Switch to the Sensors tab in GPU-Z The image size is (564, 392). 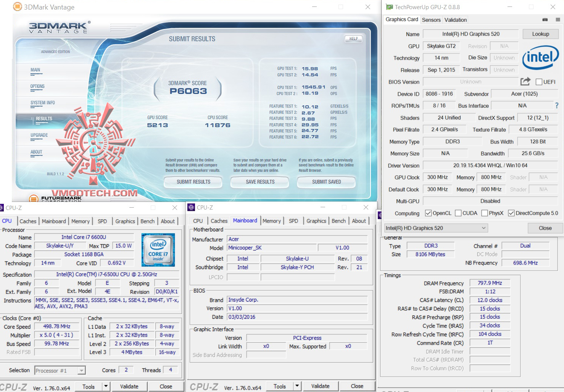click(431, 19)
